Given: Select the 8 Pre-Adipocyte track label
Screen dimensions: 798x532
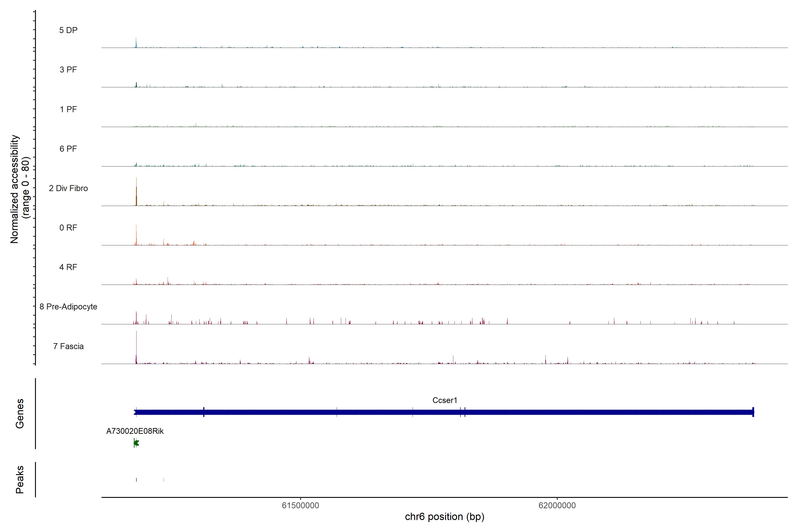Looking at the screenshot, I should (68, 307).
